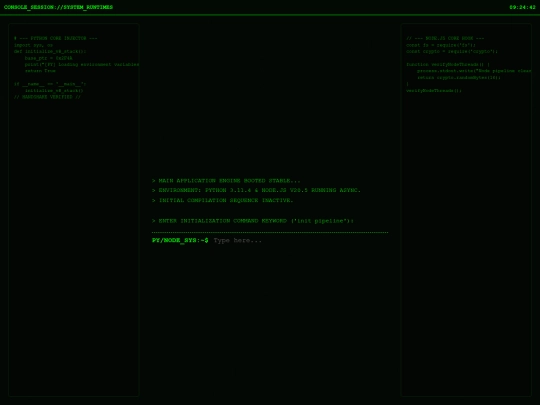Click the 'import sys, os' code line
The image size is (540, 405).
33,45
